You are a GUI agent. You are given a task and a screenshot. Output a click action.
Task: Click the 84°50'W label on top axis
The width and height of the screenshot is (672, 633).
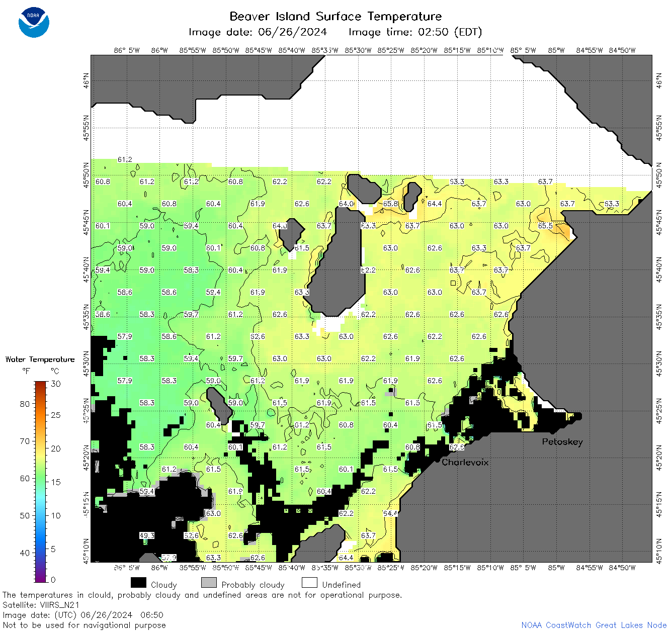coord(622,50)
